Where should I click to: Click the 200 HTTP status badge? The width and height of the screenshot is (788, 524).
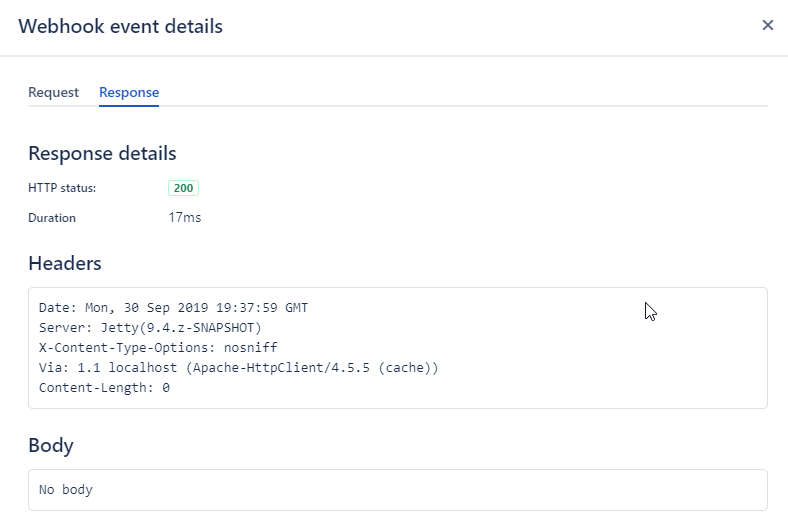[x=184, y=188]
